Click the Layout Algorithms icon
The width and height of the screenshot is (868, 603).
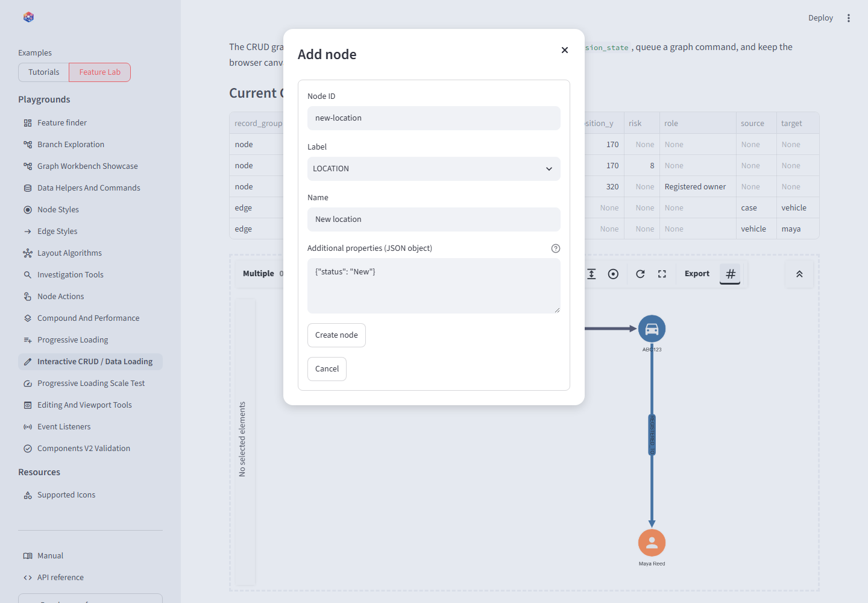coord(28,253)
